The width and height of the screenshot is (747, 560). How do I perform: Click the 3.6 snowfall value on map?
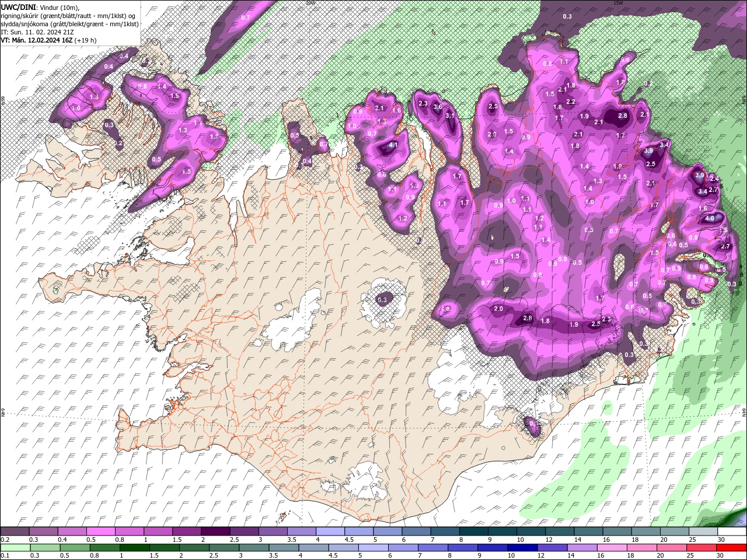(x=438, y=107)
